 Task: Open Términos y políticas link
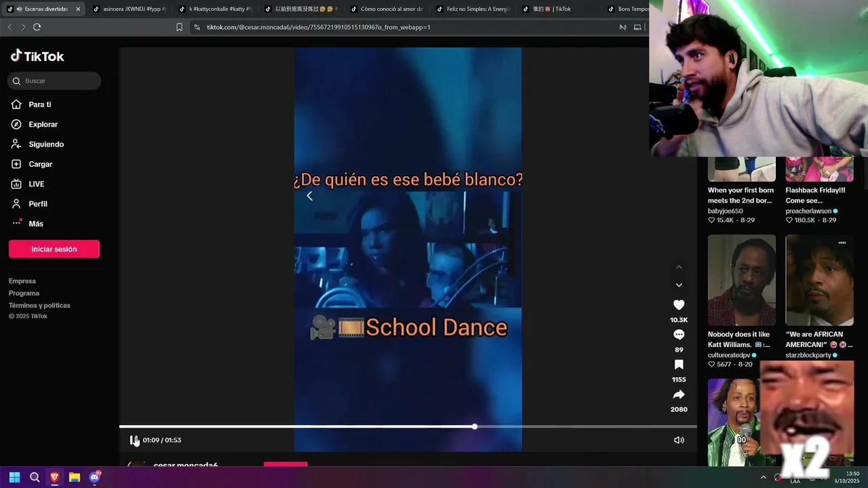(x=39, y=305)
